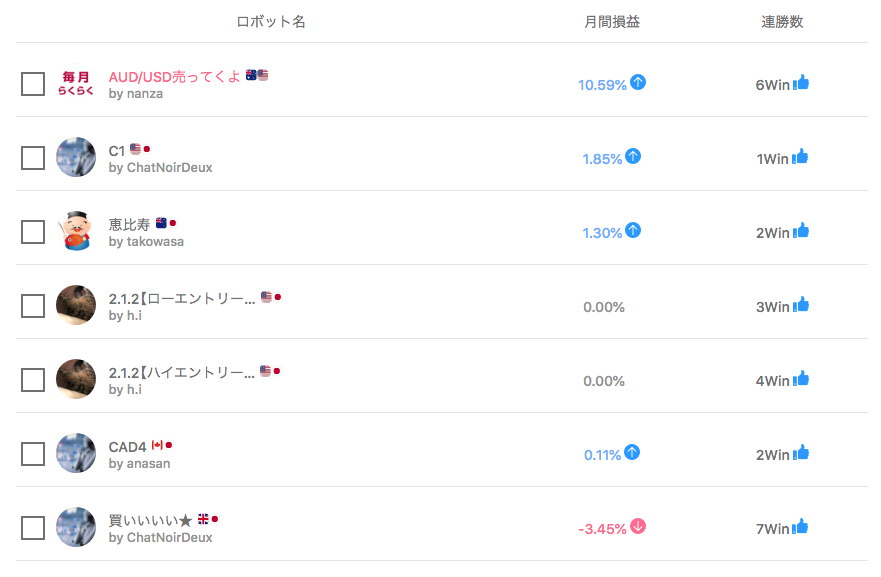Open the 2.1.2【ローエントリー robot link
Screen dimensions: 881x577
click(182, 298)
